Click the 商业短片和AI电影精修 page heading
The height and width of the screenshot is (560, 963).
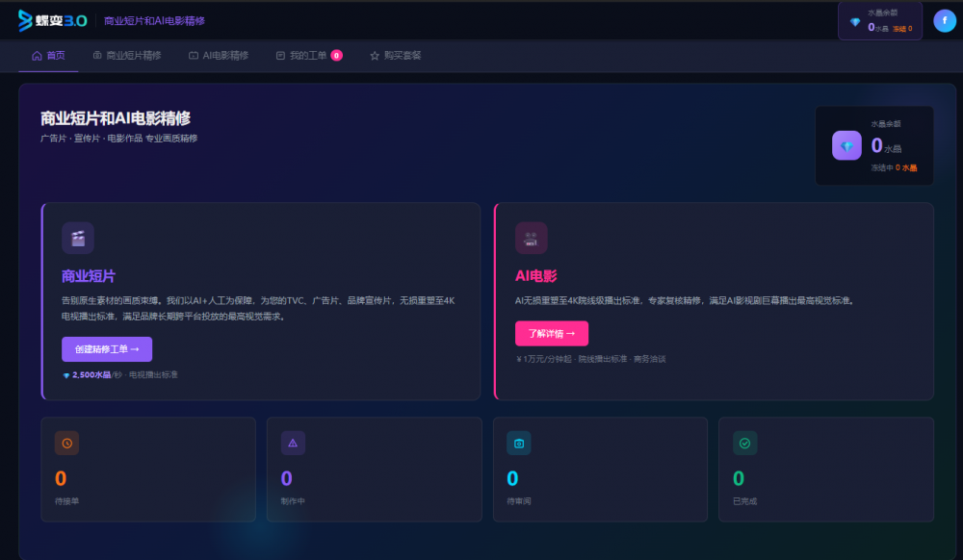click(x=116, y=117)
